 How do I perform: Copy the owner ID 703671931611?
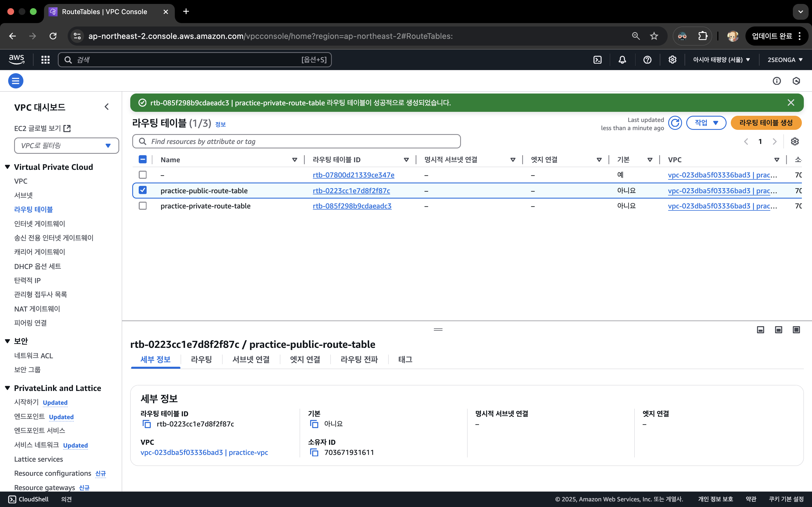click(314, 453)
